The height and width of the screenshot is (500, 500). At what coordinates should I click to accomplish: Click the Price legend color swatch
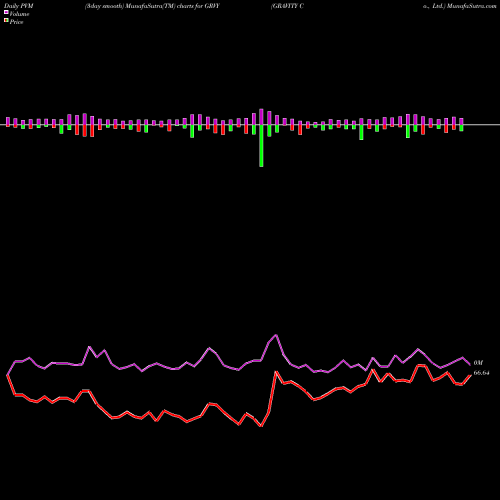point(6,21)
